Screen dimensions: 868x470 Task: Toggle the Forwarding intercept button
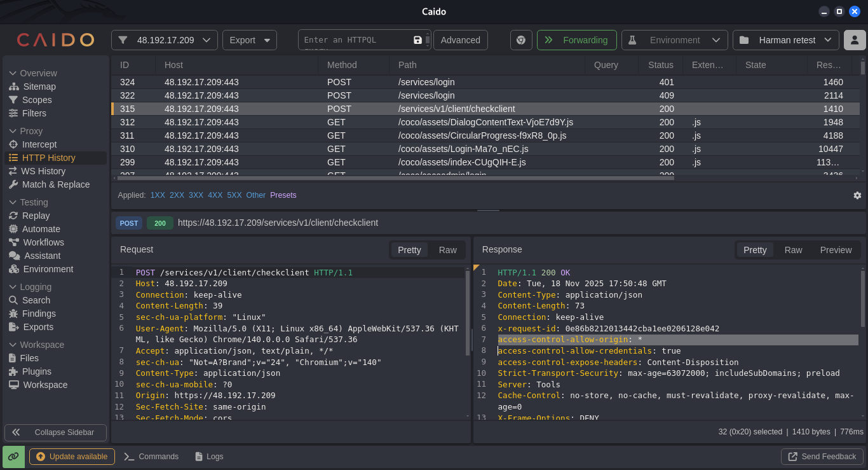[x=576, y=40]
